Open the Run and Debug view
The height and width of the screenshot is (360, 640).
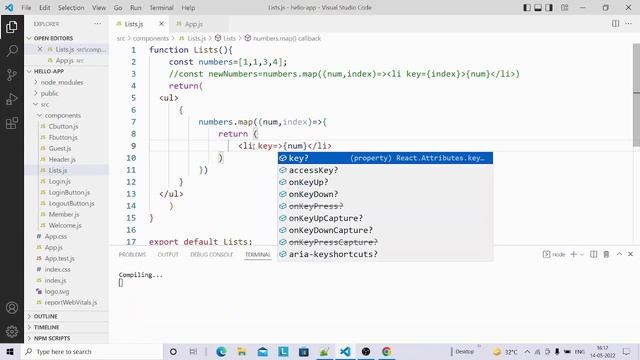[12, 99]
